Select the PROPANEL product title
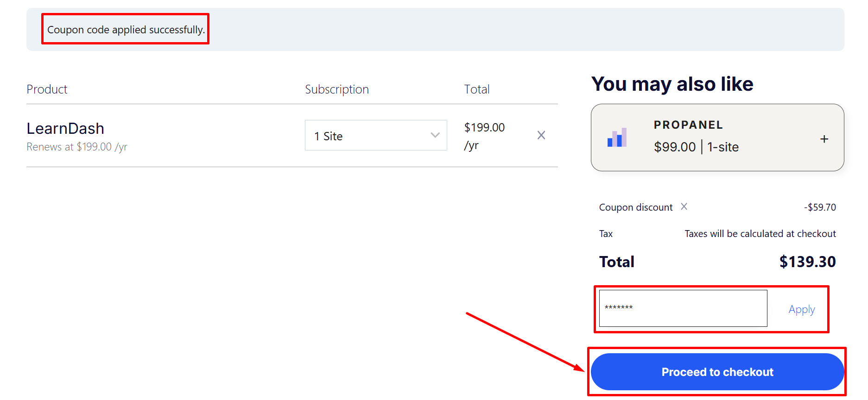The height and width of the screenshot is (400, 868). tap(688, 125)
